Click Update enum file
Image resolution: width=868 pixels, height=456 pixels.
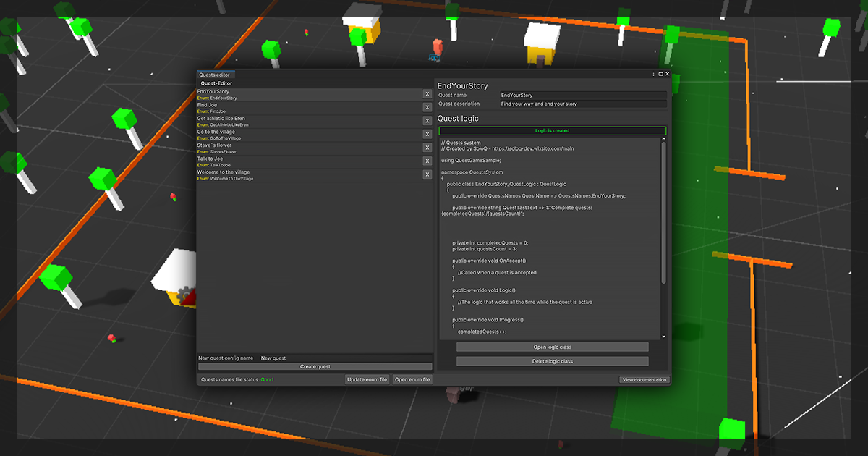pos(367,379)
